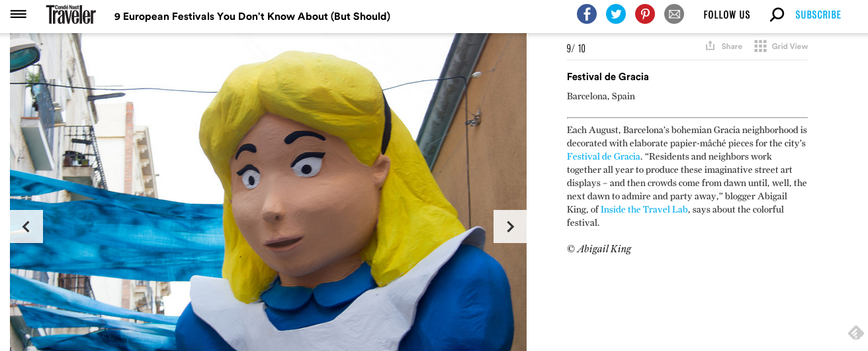Open the search magnifier
The height and width of the screenshot is (351, 868).
777,14
